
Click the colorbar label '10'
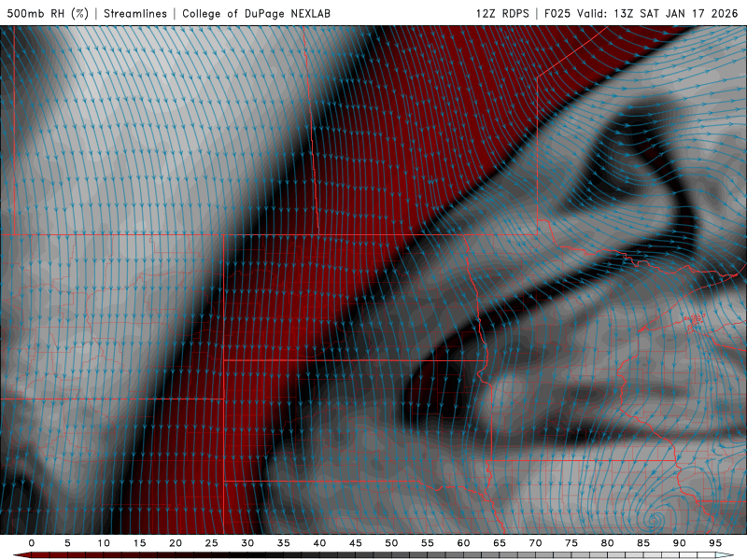[x=104, y=543]
